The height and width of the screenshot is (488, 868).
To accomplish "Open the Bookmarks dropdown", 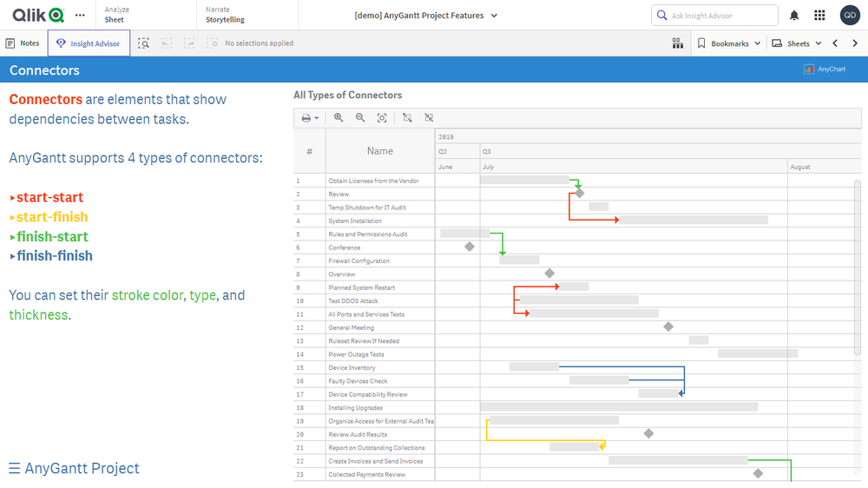I will click(x=729, y=43).
